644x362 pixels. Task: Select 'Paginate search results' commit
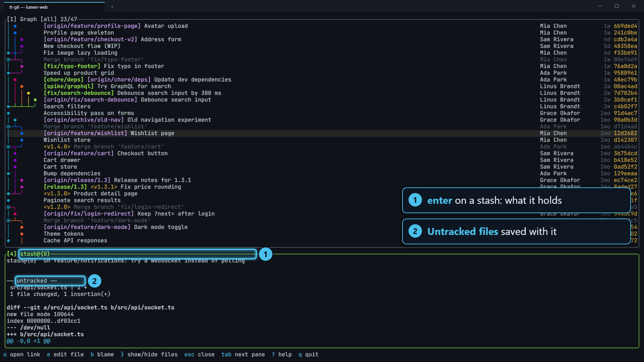[x=322, y=200]
